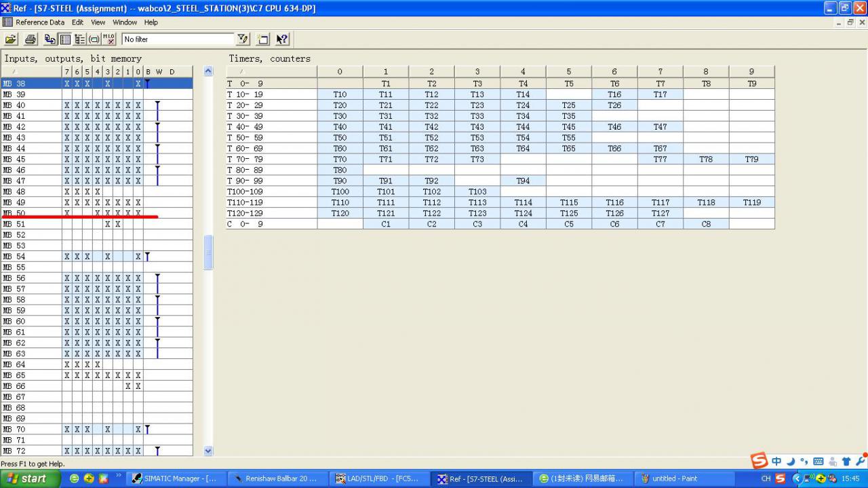Open the application control menu icon
This screenshot has width=868, height=488.
click(x=6, y=8)
